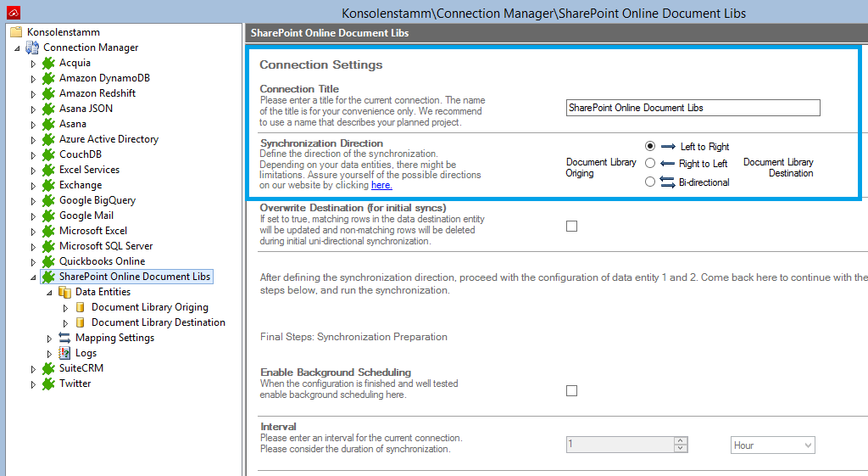
Task: Collapse the SharePoint Online Document Libs node
Action: tap(34, 277)
